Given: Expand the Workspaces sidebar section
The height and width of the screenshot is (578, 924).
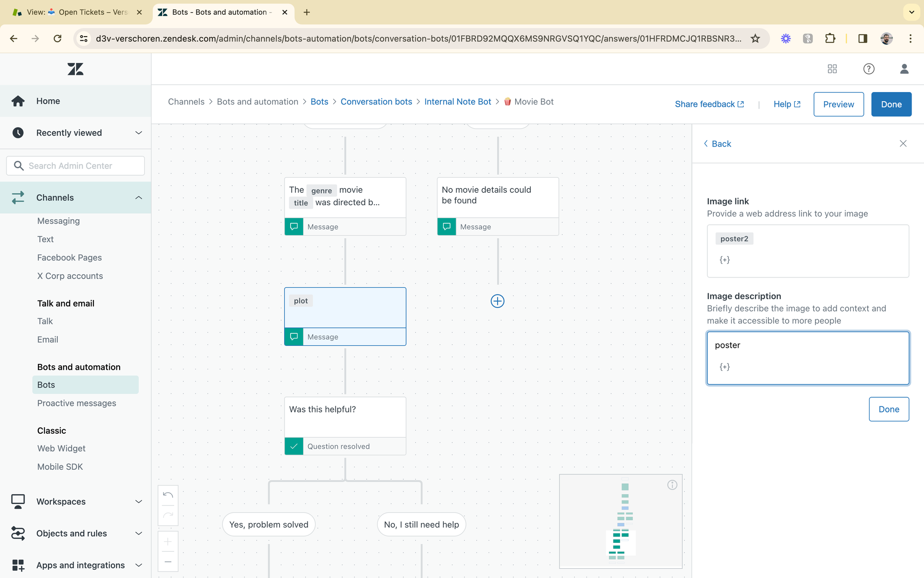Looking at the screenshot, I should coord(138,502).
